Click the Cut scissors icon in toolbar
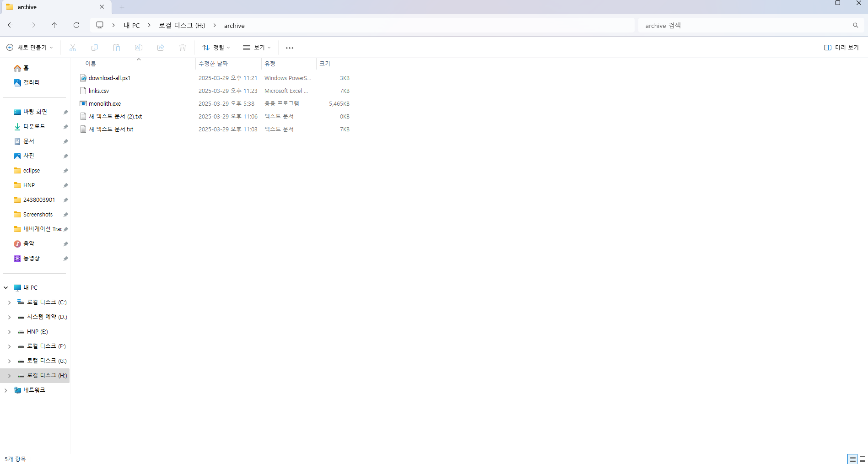 pyautogui.click(x=73, y=48)
